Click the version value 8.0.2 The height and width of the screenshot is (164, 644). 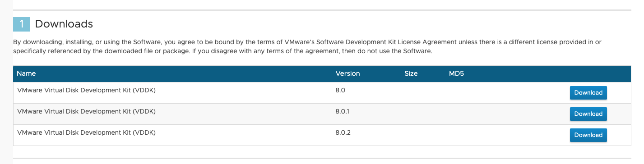pos(343,132)
